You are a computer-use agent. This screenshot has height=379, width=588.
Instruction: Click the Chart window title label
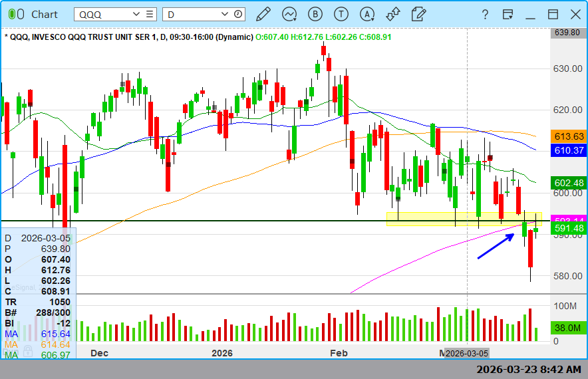[x=45, y=14]
